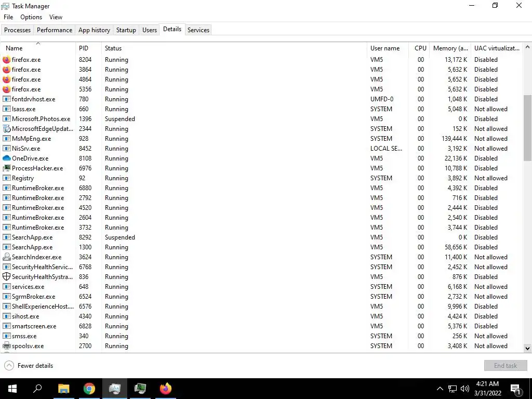This screenshot has height=399, width=532.
Task: Select the fontdrvhost.exe process icon
Action: coord(6,99)
